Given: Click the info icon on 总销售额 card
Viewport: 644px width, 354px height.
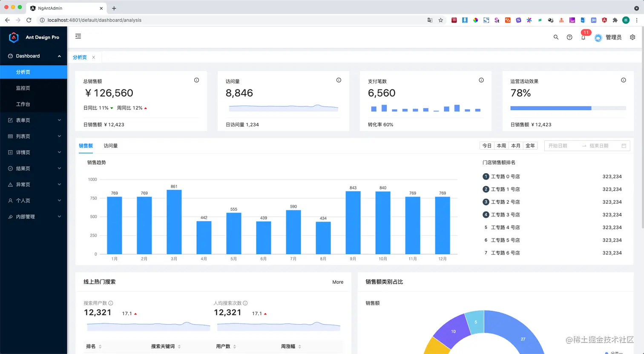Looking at the screenshot, I should pyautogui.click(x=196, y=80).
